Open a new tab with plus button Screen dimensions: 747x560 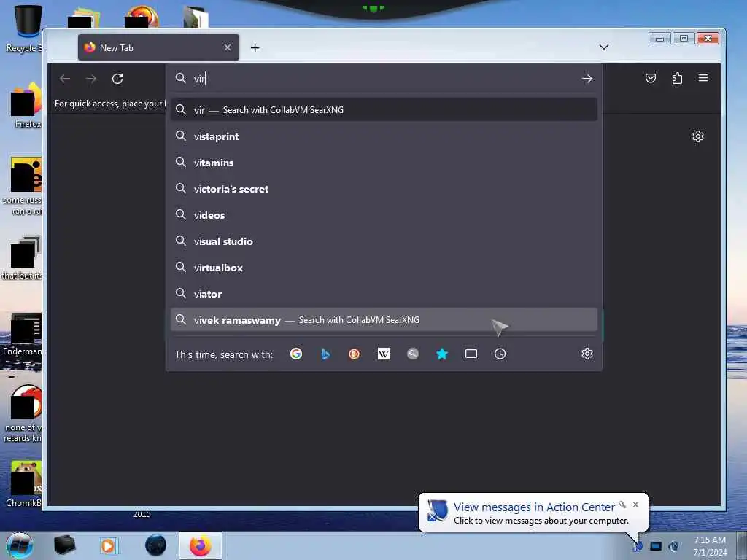coord(255,47)
